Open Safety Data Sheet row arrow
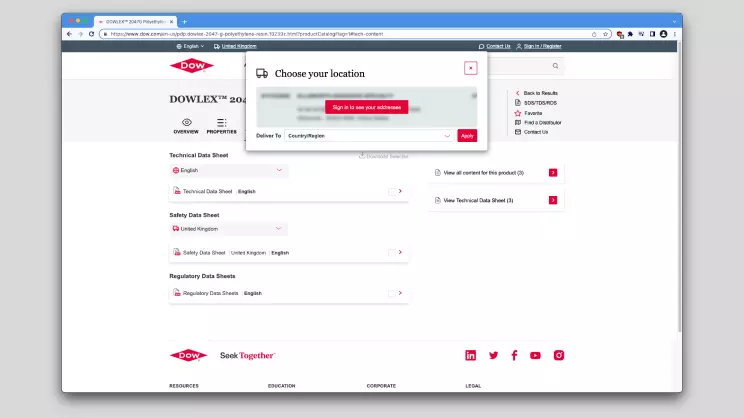 coord(400,252)
